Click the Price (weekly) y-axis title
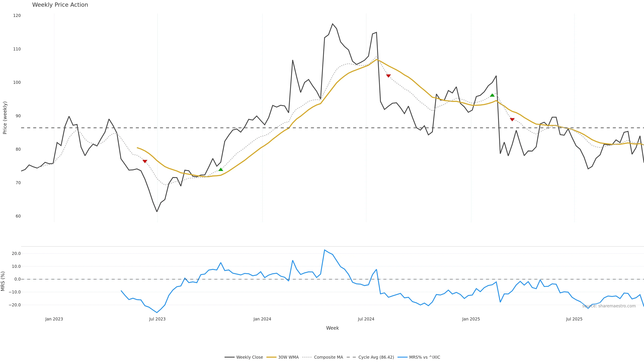 pos(5,118)
